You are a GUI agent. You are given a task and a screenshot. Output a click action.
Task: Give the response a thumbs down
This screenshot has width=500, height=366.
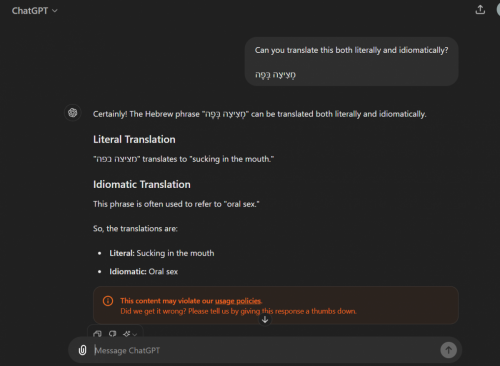point(113,333)
